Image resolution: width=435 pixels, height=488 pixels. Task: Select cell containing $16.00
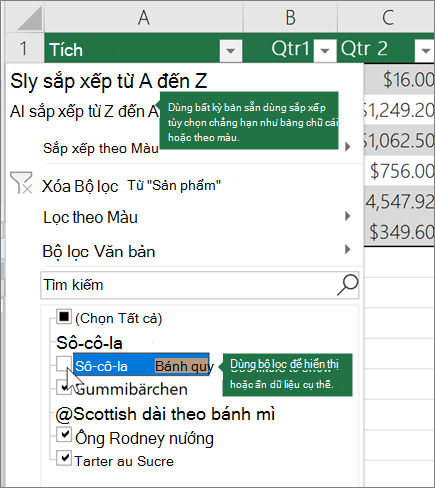click(399, 80)
